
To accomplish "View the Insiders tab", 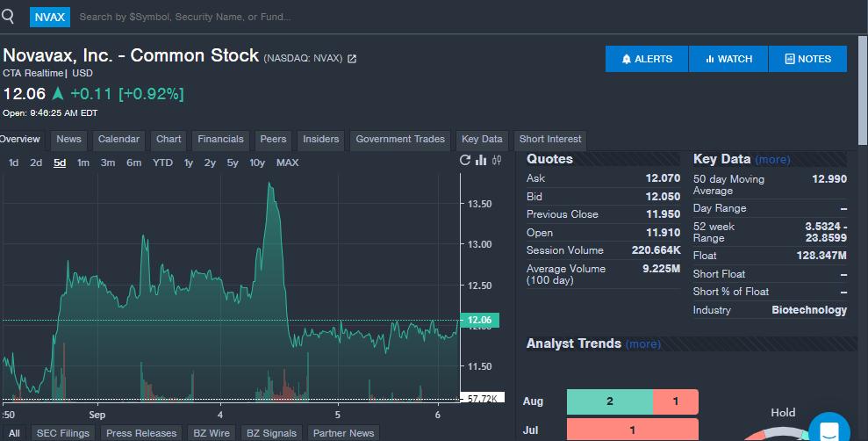I will click(321, 140).
